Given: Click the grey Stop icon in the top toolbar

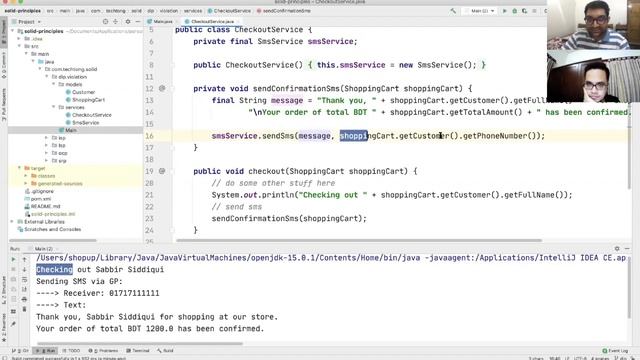Looking at the screenshot, I should click(x=534, y=11).
